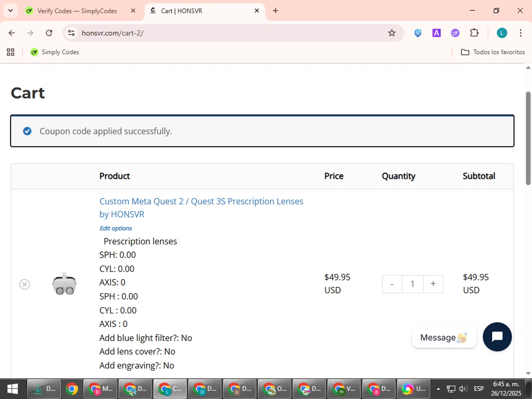Click the 'Add lens cover?: No' text
Screen dimensions: 532x399
[x=137, y=351]
